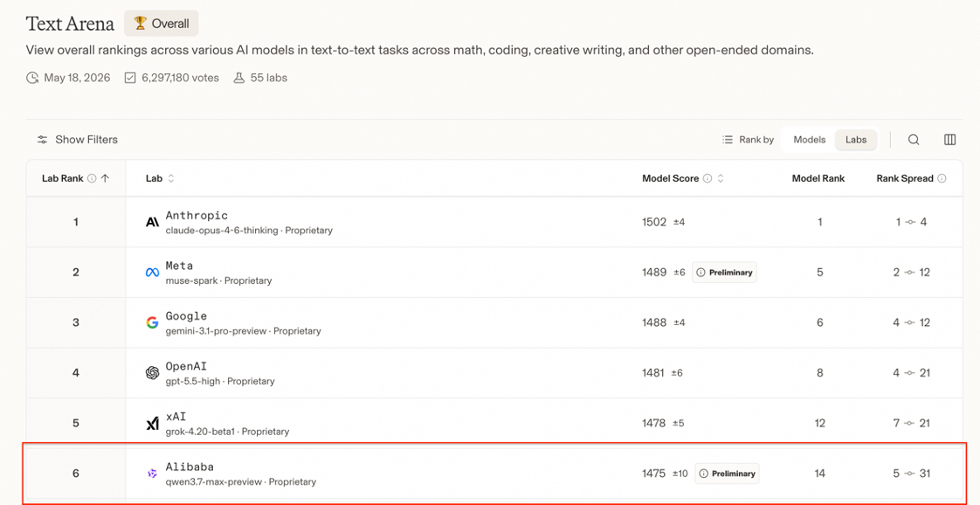This screenshot has height=505, width=980.
Task: Select the text qwen3.7-max-preview
Action: click(x=214, y=482)
